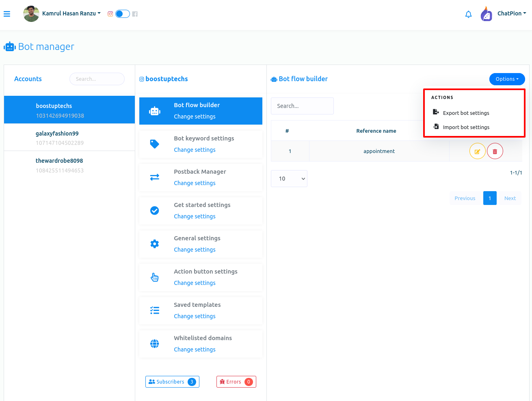Open Change settings under Get started settings
Viewport: 532px width, 401px height.
[x=195, y=216]
